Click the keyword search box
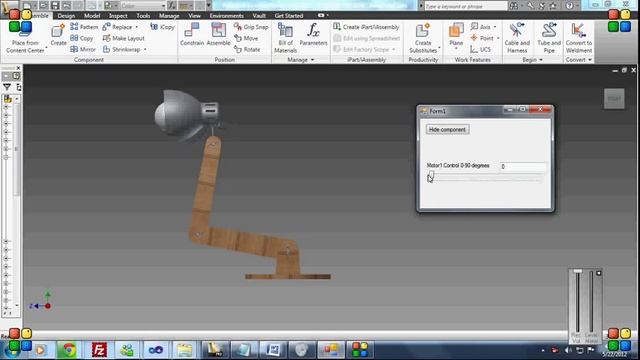 coord(466,6)
